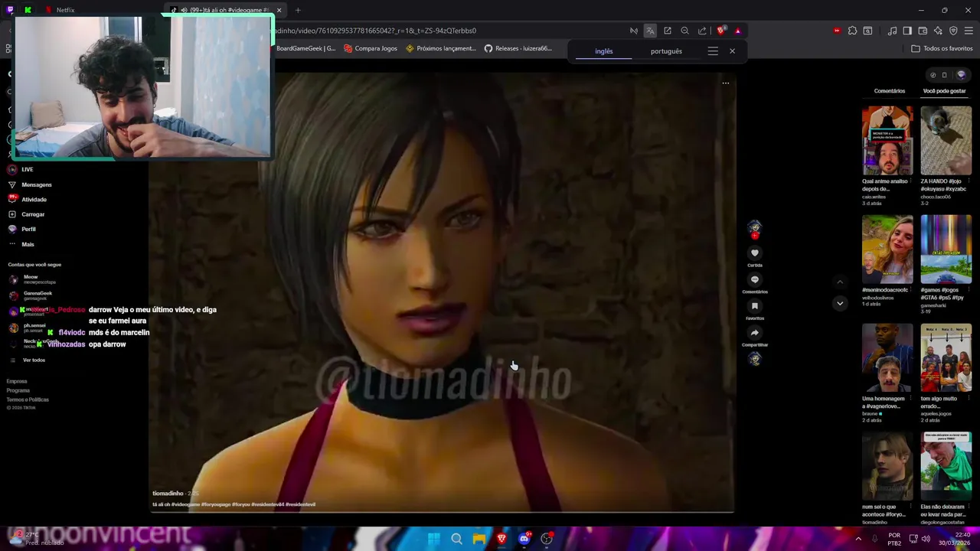Open File Explorer in taskbar

pos(479,539)
